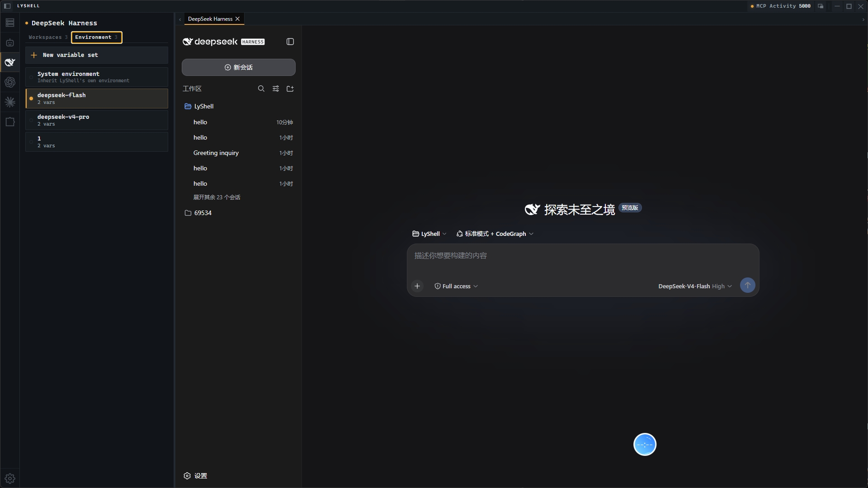Click the plus attachment button in prompt box

pyautogui.click(x=417, y=286)
